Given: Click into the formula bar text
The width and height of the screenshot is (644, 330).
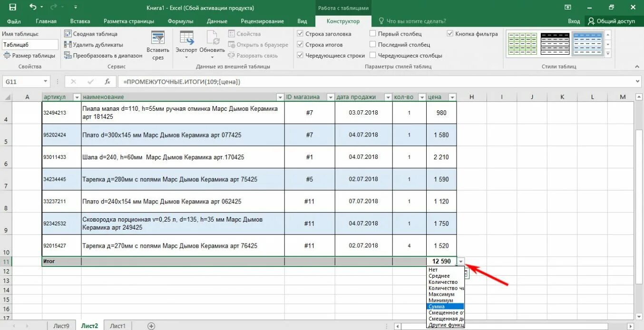Looking at the screenshot, I should pos(376,82).
